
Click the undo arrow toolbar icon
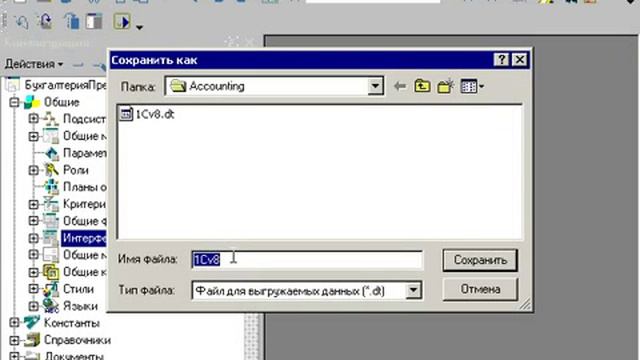[x=21, y=21]
